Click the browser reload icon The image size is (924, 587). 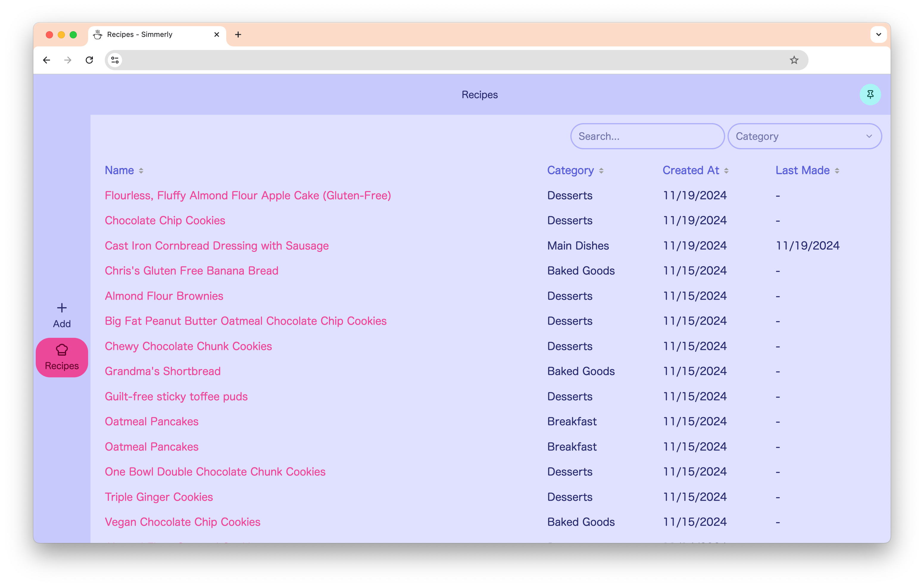click(89, 60)
